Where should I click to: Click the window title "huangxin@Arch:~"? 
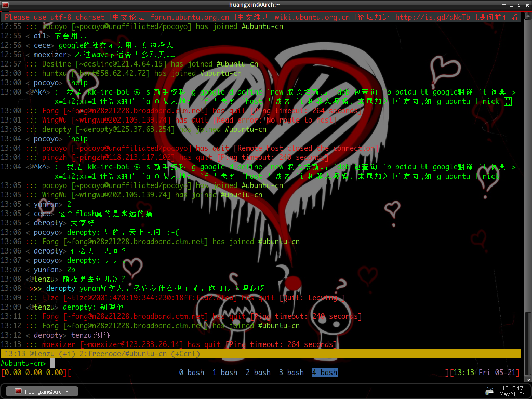pyautogui.click(x=254, y=5)
